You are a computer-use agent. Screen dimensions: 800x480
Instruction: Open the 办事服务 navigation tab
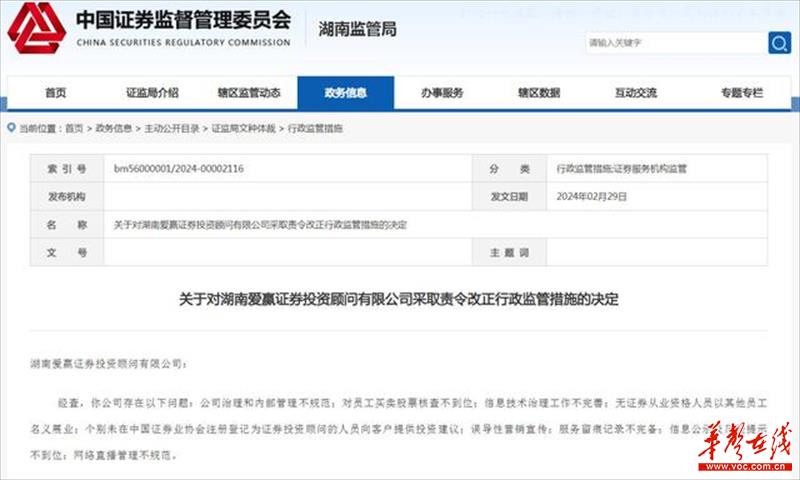point(442,93)
